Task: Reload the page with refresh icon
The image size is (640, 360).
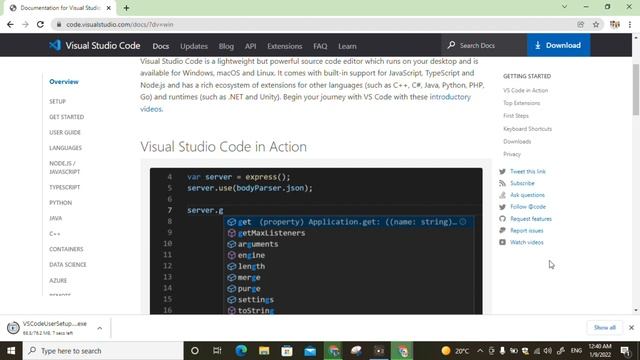Action: coord(40,24)
